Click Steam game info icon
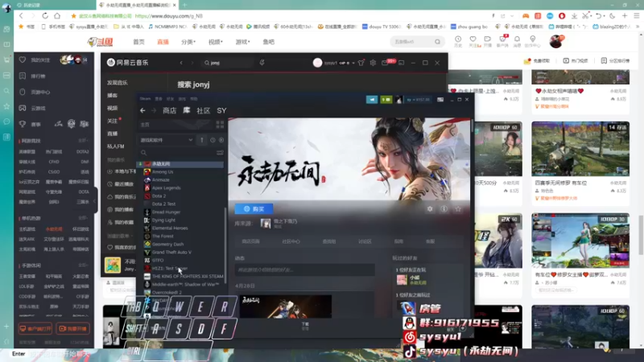Screen dimensions: 644x362 pyautogui.click(x=444, y=209)
